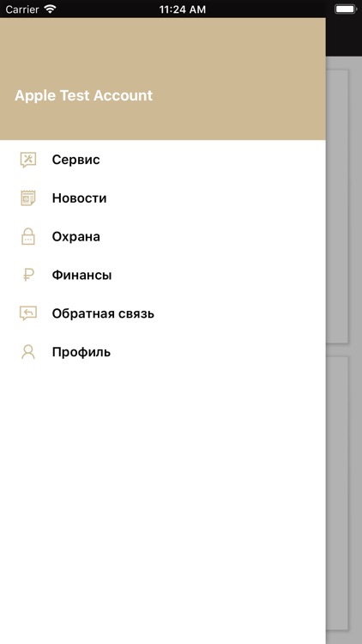The width and height of the screenshot is (362, 644).
Task: Open the Новости menu item
Action: [163, 198]
